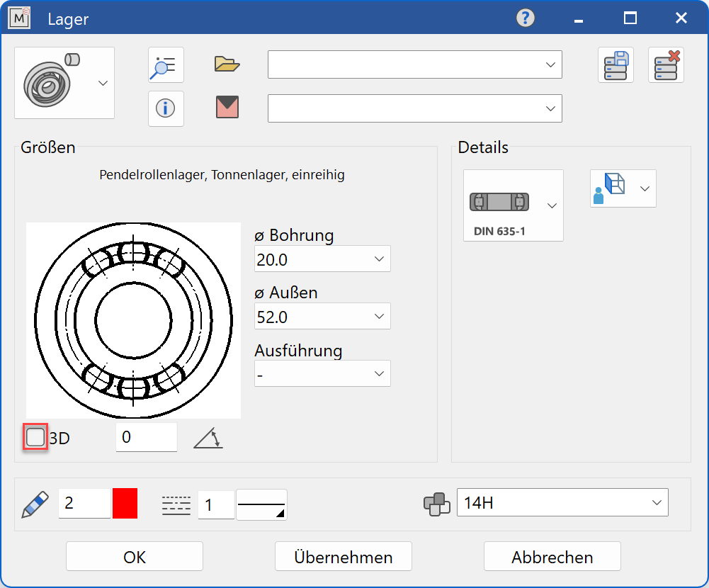This screenshot has width=709, height=588.
Task: Confirm with the OK button
Action: click(135, 557)
